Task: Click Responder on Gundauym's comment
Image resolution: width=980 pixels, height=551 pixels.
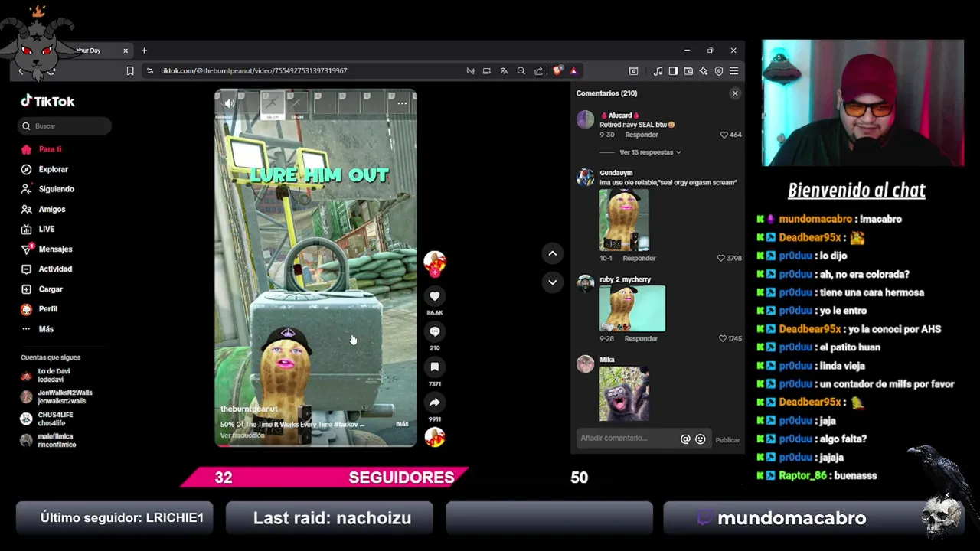Action: coord(639,258)
